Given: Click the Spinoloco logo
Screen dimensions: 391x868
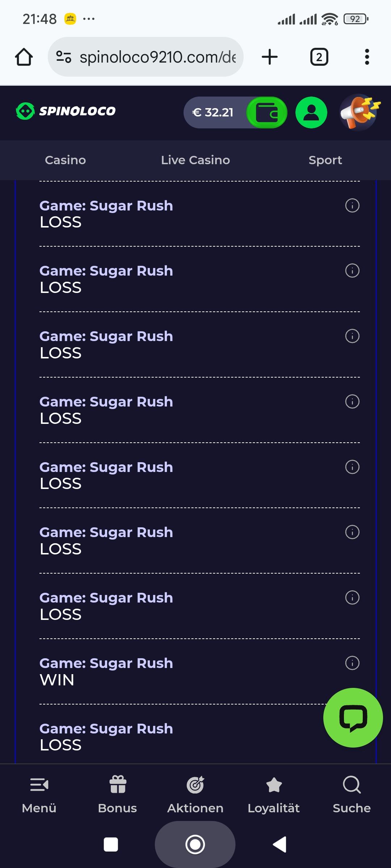Looking at the screenshot, I should [x=66, y=111].
